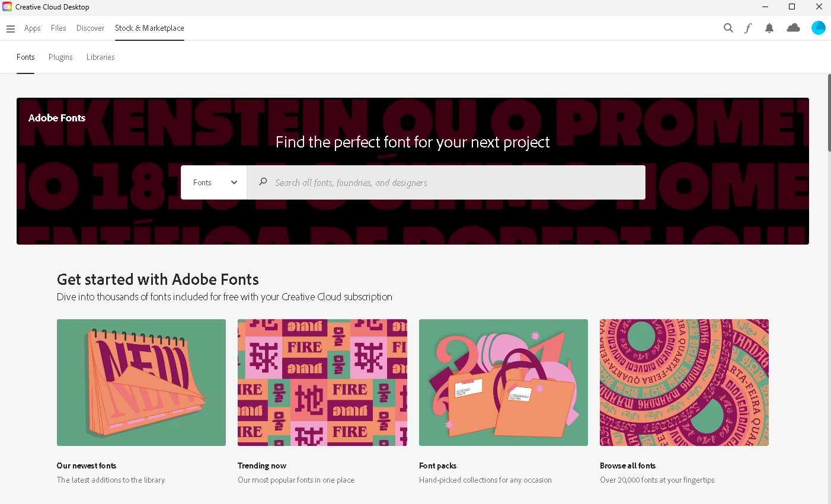Switch to the Plugins sub-tab
Screen dimensions: 831x504
60,57
